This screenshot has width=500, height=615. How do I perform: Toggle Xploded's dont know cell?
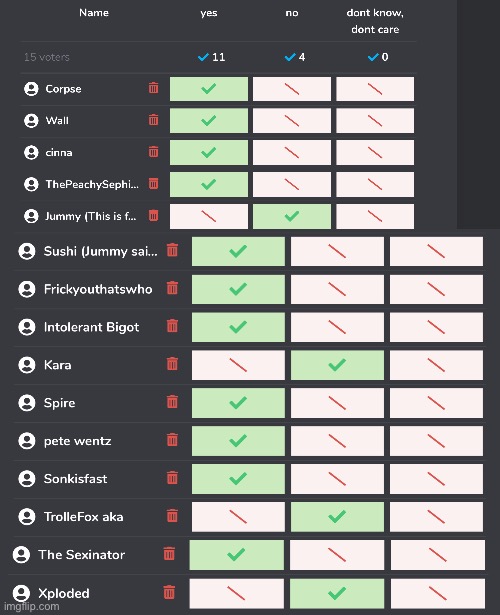[438, 593]
